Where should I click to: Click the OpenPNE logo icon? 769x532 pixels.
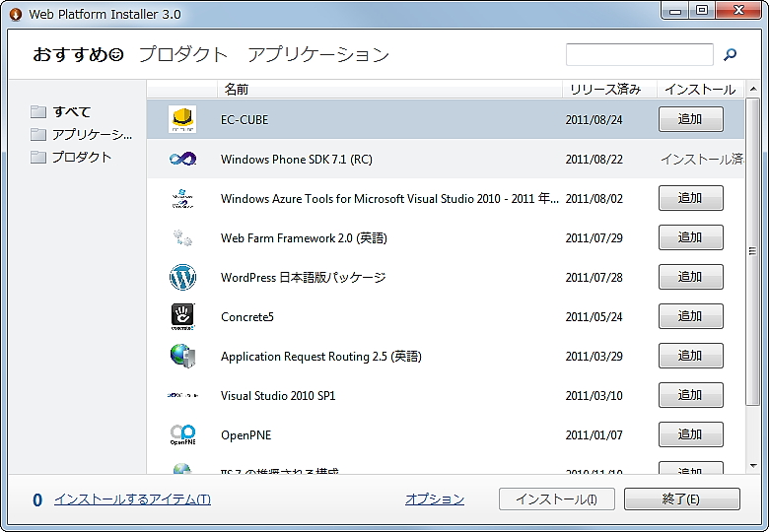[183, 434]
